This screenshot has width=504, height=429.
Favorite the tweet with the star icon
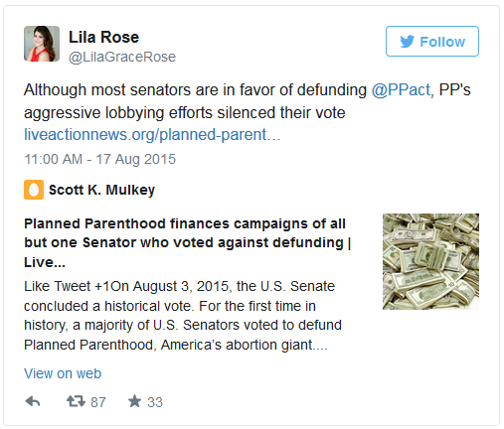[x=134, y=401]
